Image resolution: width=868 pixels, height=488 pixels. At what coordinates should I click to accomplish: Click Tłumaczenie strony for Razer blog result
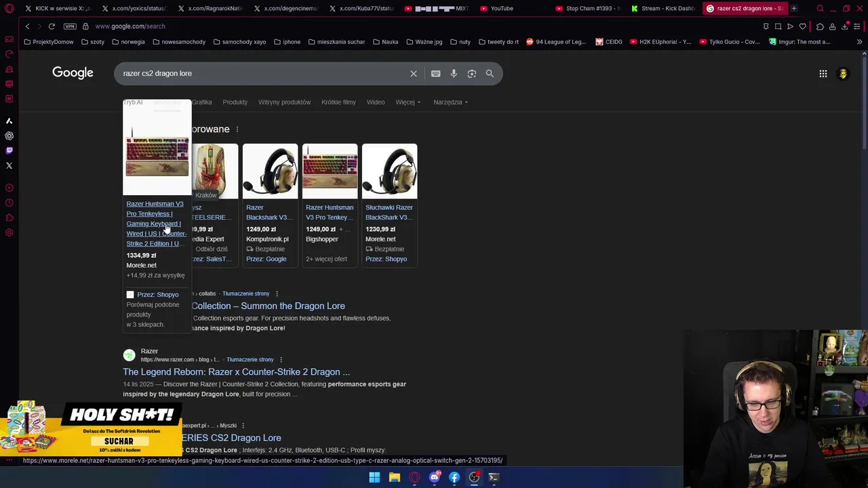click(250, 360)
